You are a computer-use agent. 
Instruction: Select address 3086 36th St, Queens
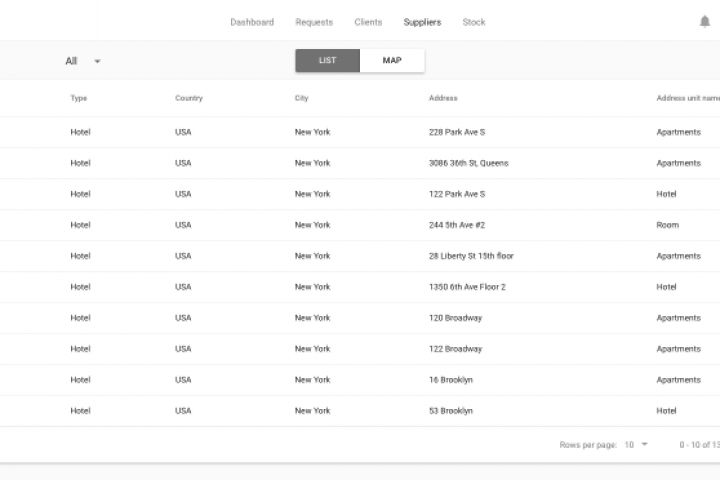pos(469,163)
